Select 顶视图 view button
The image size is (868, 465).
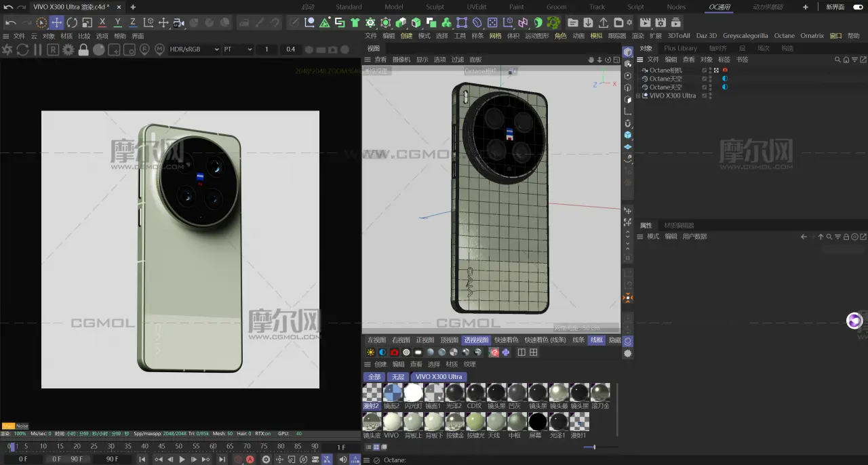[x=449, y=340]
